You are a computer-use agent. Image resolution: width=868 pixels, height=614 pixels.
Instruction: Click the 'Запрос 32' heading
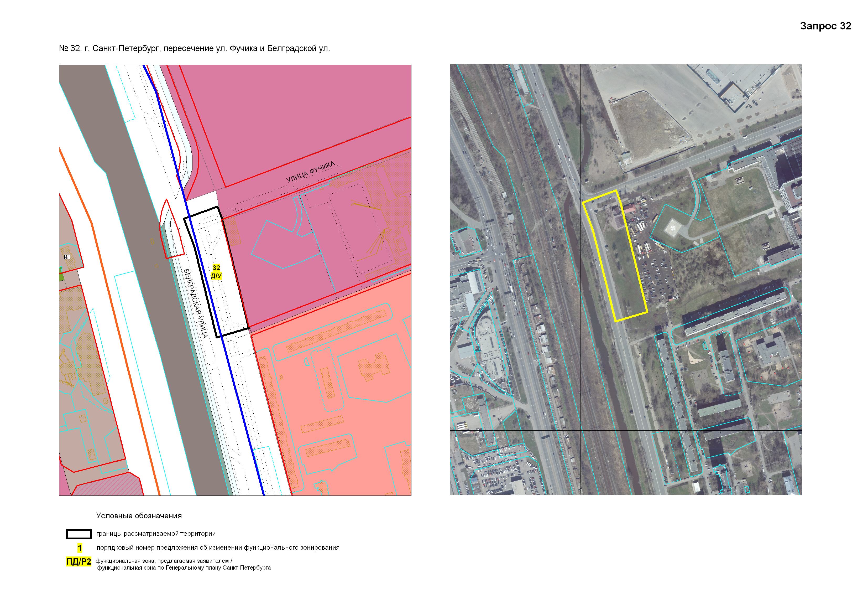[x=826, y=26]
